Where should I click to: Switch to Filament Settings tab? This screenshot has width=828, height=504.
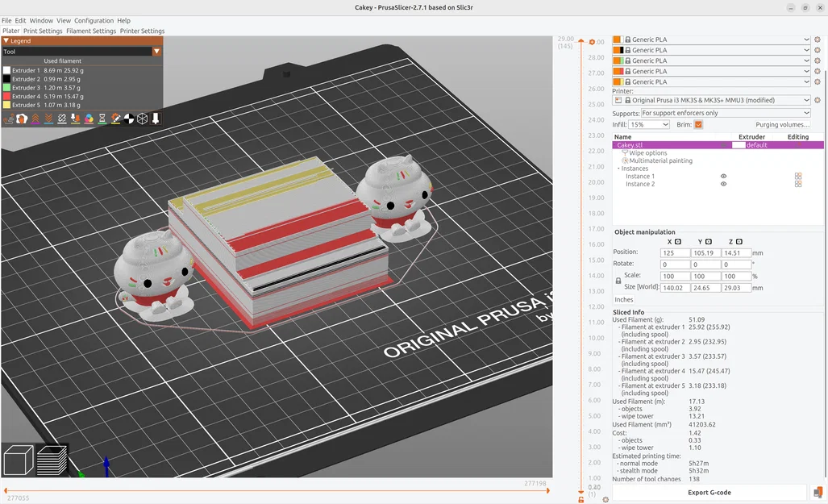[x=91, y=31]
